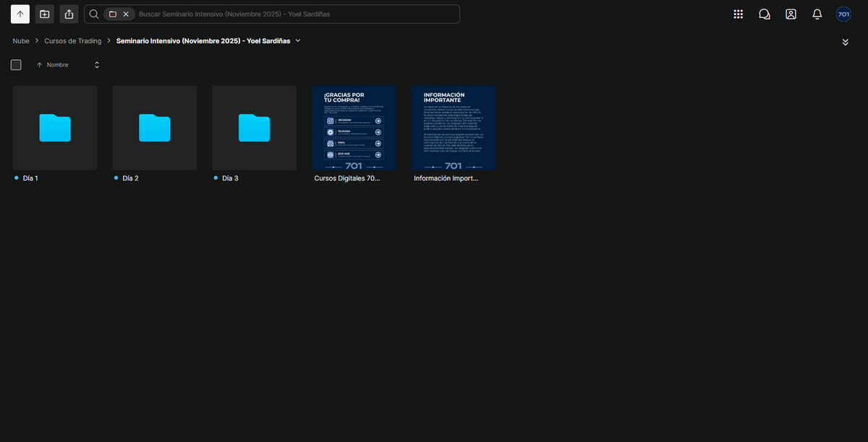Viewport: 868px width, 442px height.
Task: Remove the folder filter chip from search
Action: click(x=126, y=14)
